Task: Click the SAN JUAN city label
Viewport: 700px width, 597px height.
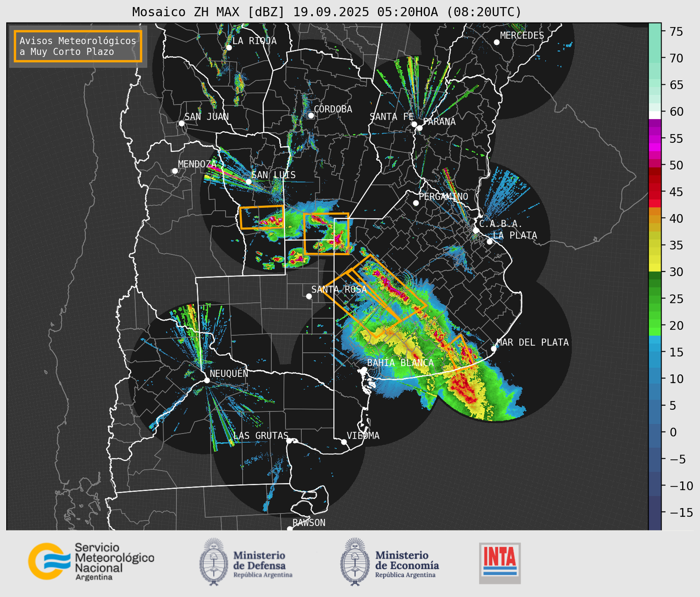Action: pos(206,117)
